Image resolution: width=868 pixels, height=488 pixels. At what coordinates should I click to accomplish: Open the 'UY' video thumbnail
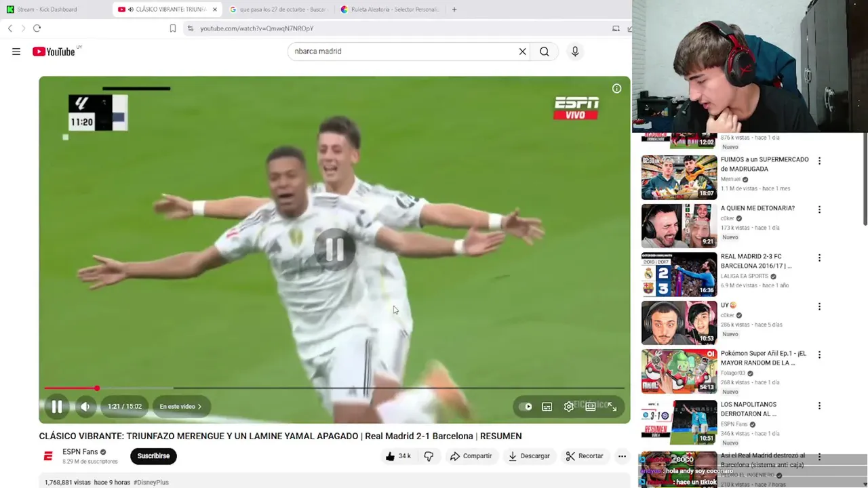[679, 323]
